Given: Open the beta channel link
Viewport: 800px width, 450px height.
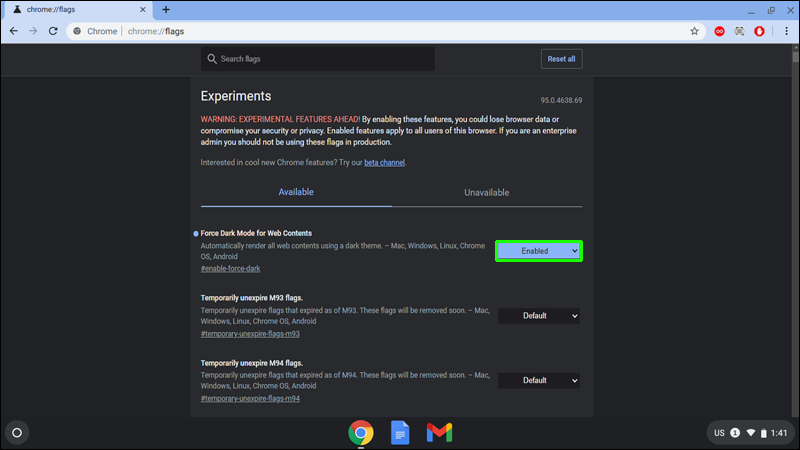Looking at the screenshot, I should [384, 163].
